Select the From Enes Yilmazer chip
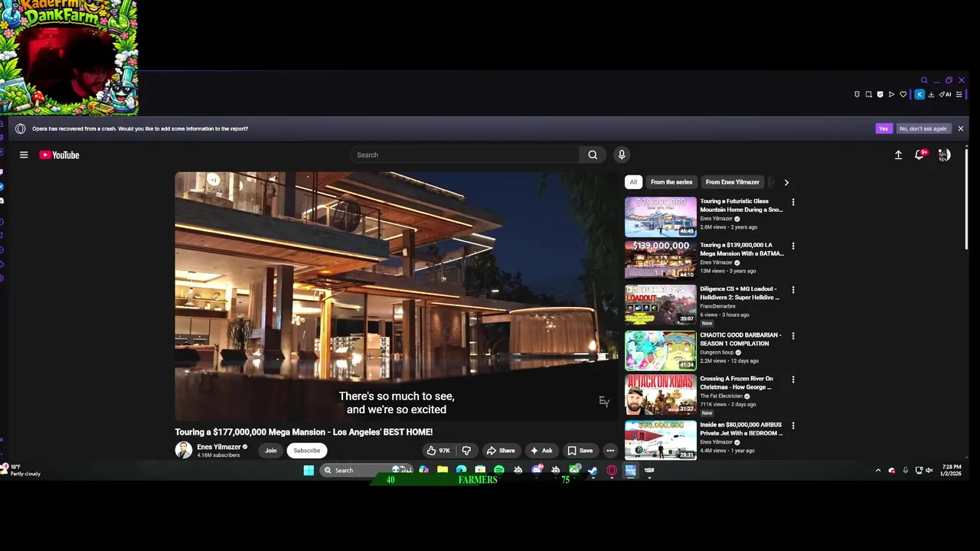 pyautogui.click(x=733, y=182)
